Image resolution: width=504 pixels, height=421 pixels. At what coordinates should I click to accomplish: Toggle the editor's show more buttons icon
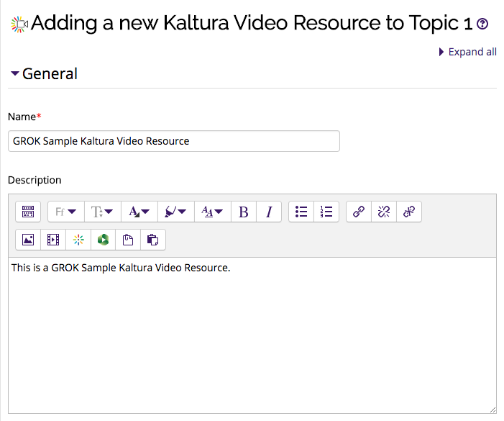pos(28,212)
